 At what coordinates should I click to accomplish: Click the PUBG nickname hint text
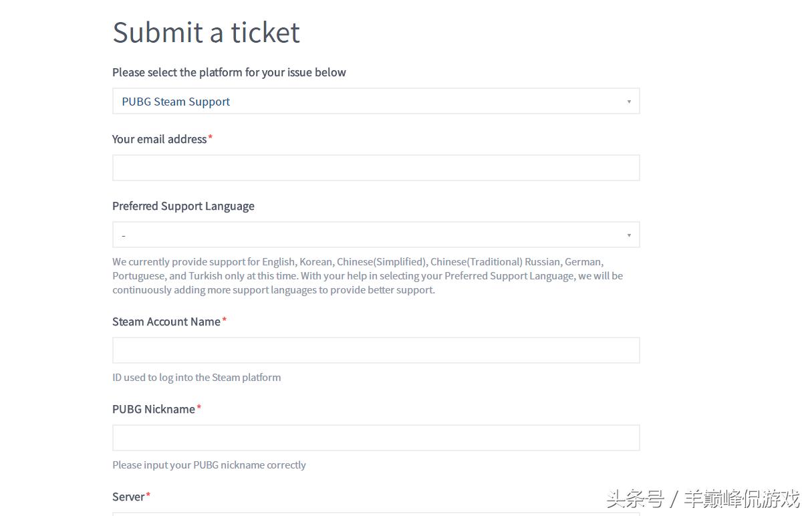(209, 465)
